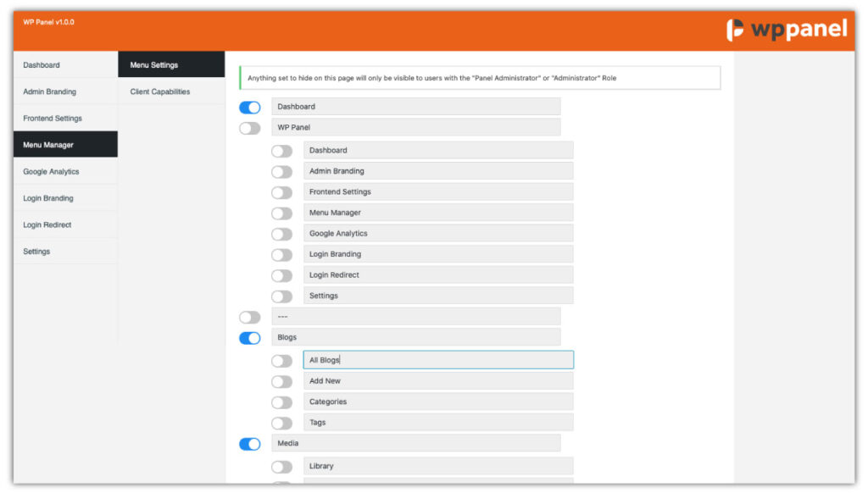Switch to the Client Capabilities tab

(171, 91)
